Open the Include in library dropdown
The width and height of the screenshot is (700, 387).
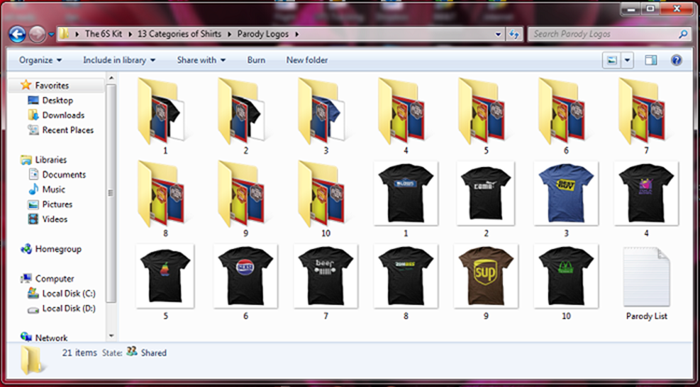pos(119,60)
